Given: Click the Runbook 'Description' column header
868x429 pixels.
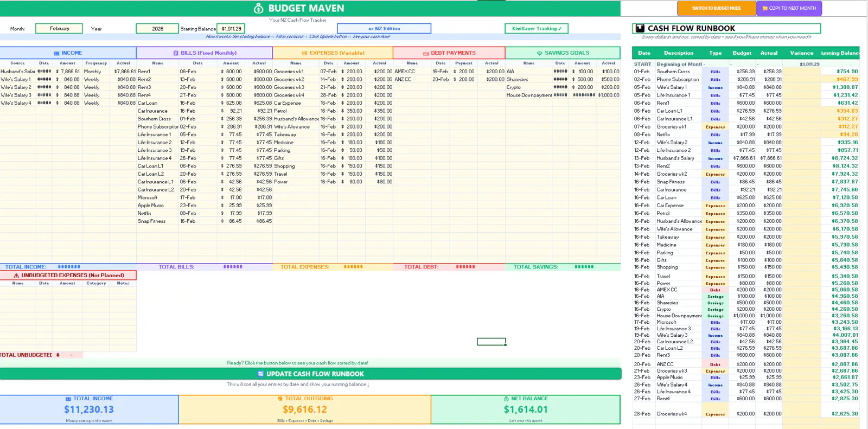Looking at the screenshot, I should click(x=679, y=53).
